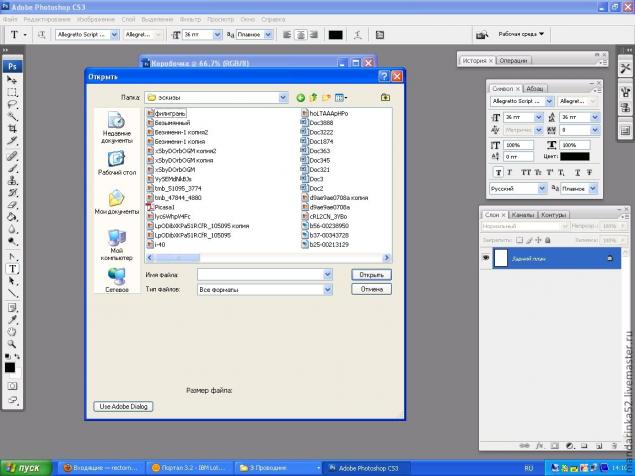Open My Documents in places bar

(117, 202)
